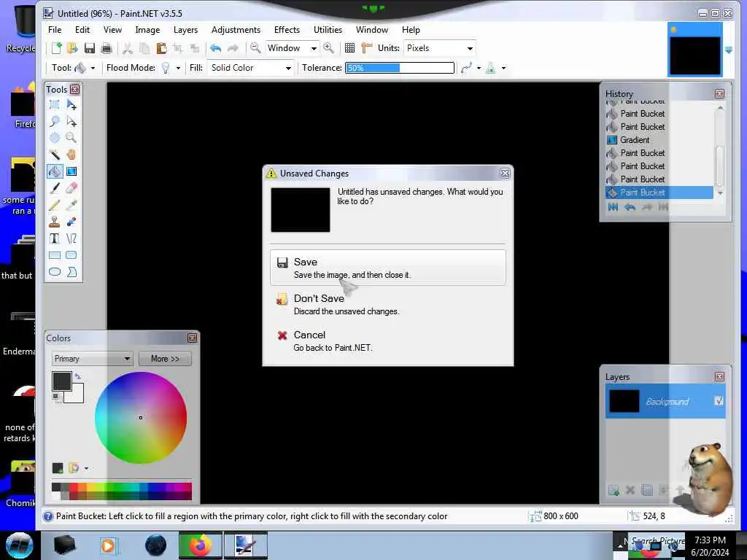This screenshot has width=747, height=560.
Task: Select the Paintbrush tool
Action: pyautogui.click(x=54, y=188)
